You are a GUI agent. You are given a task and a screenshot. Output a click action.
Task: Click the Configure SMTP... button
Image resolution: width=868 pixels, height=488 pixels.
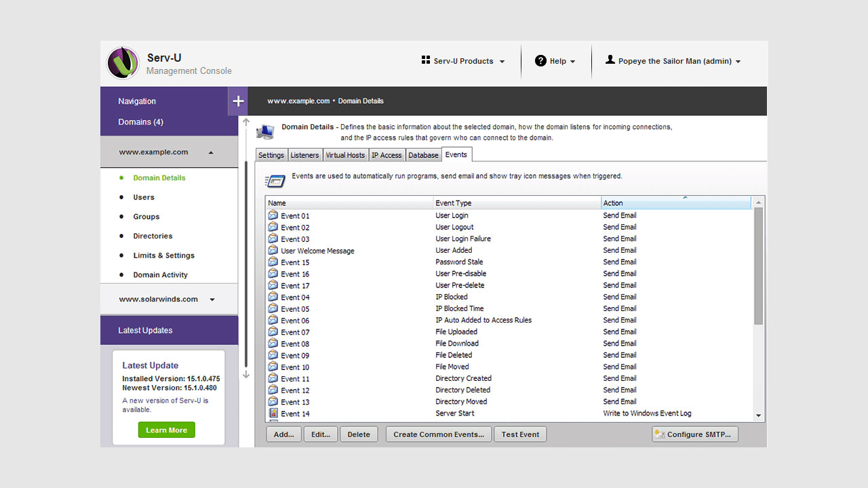pyautogui.click(x=695, y=434)
